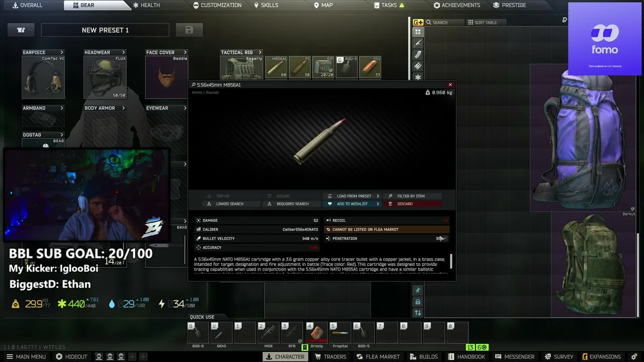Expand the Face Cover slot arrow
644x362 pixels.
click(185, 52)
